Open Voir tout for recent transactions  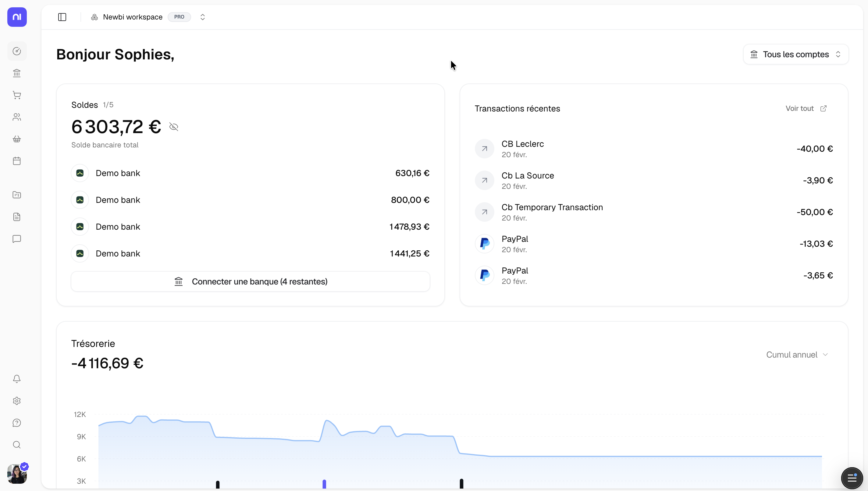pos(806,108)
